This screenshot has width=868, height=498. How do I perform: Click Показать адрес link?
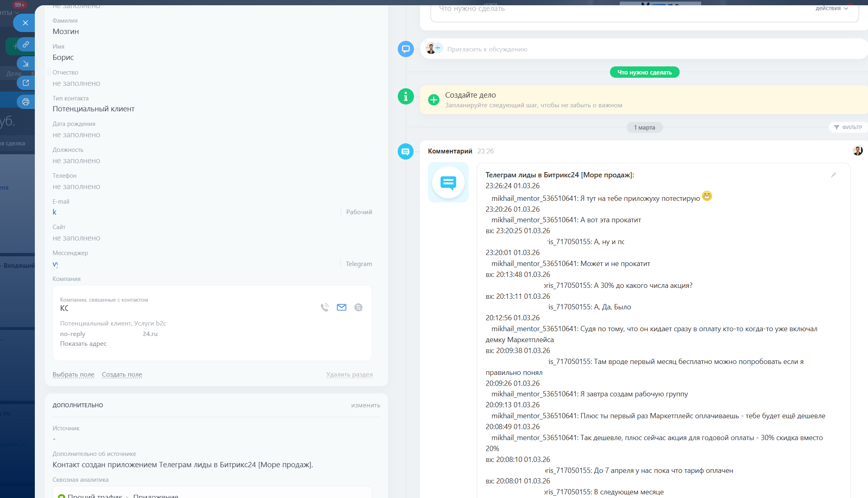click(83, 344)
